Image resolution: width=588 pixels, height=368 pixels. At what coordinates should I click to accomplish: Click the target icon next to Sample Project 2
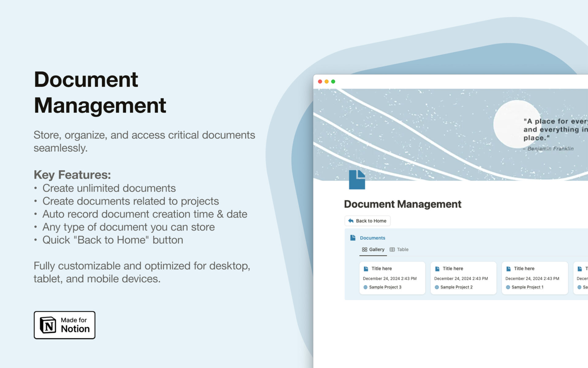pyautogui.click(x=437, y=287)
